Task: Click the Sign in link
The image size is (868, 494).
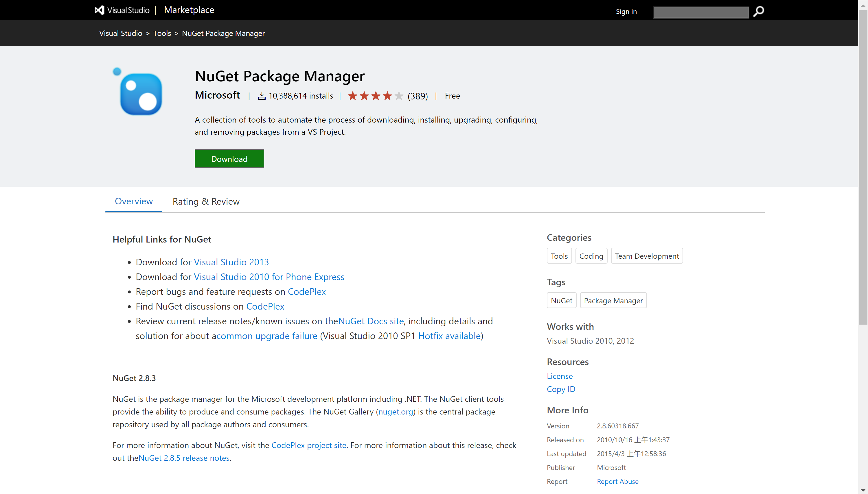Action: 626,11
